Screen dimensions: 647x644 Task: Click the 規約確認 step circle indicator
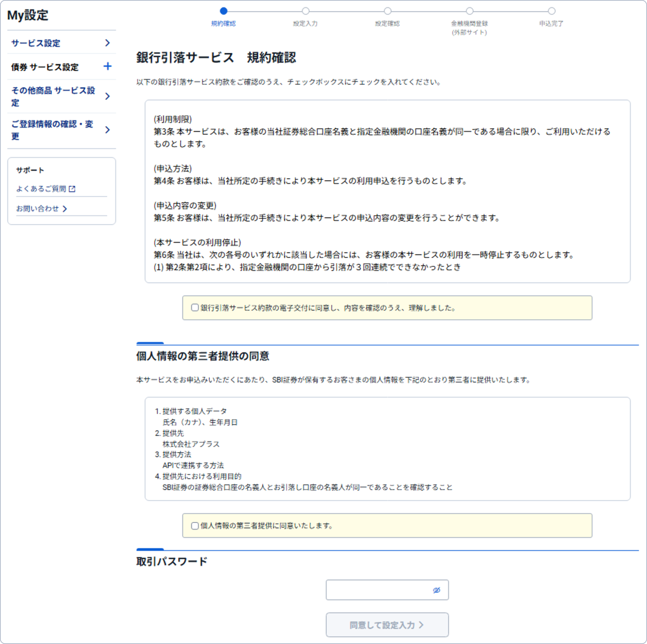click(224, 11)
